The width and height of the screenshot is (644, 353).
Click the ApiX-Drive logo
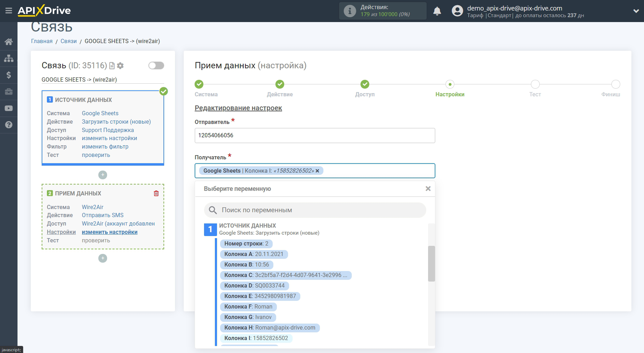tap(44, 11)
